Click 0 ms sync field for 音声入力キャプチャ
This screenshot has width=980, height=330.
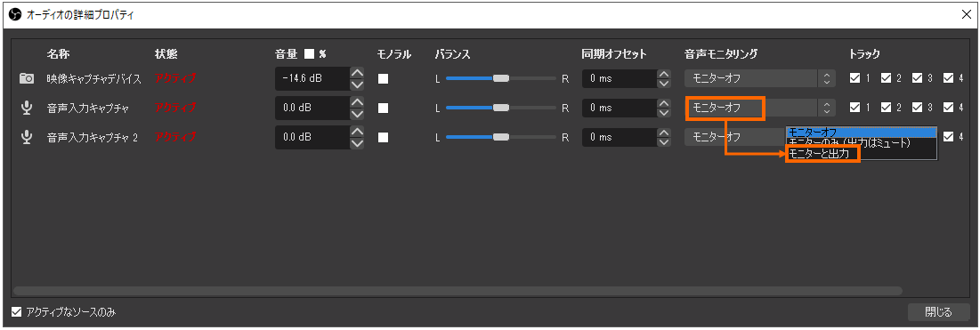pyautogui.click(x=620, y=108)
